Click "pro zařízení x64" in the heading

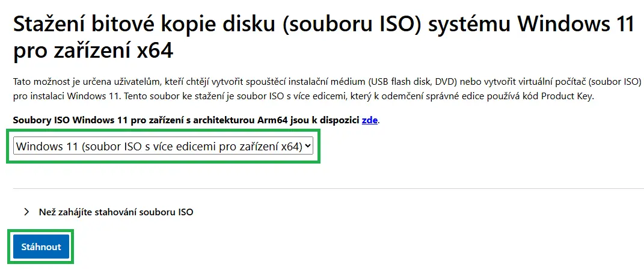tap(93, 52)
